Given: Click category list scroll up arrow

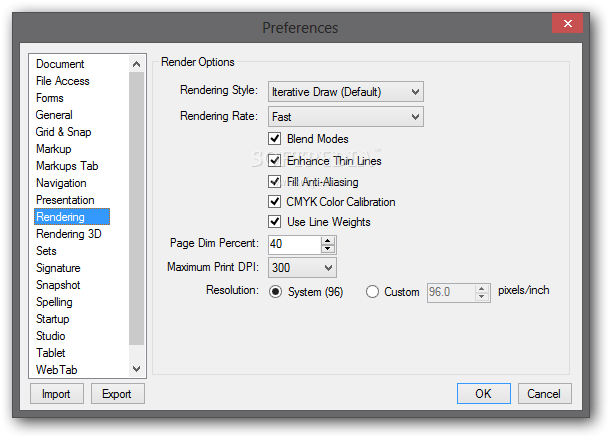Looking at the screenshot, I should coord(137,64).
